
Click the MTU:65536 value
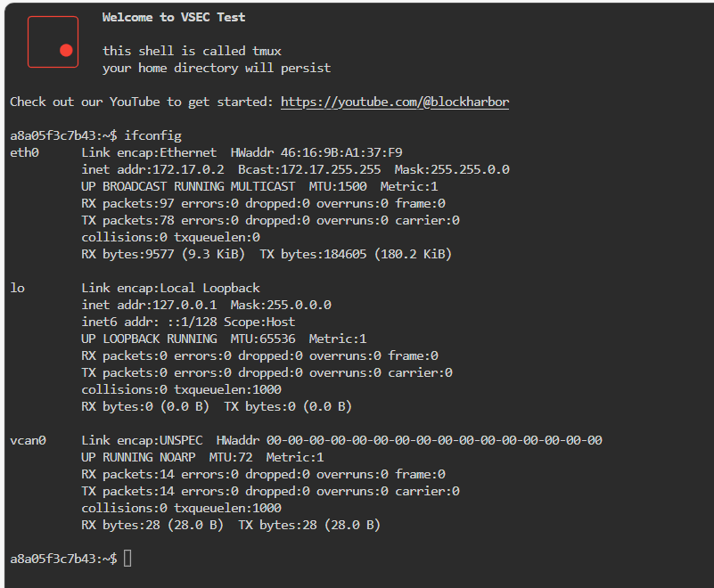(263, 339)
